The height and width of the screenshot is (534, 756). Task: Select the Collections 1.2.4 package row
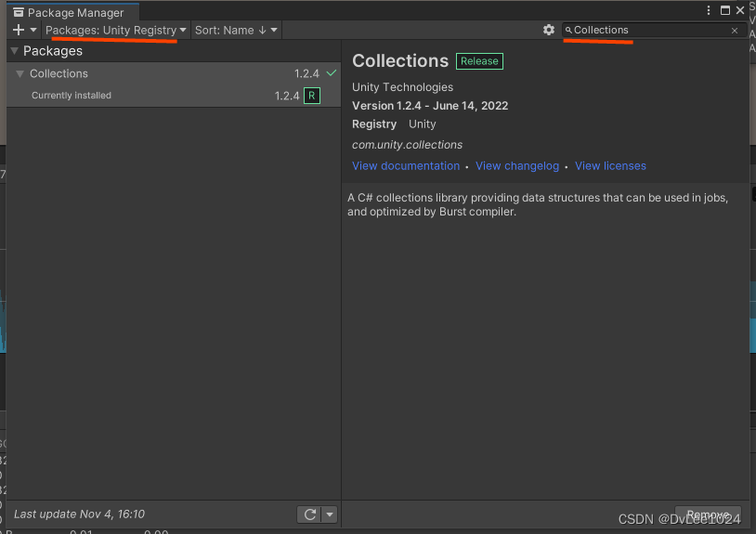point(174,73)
